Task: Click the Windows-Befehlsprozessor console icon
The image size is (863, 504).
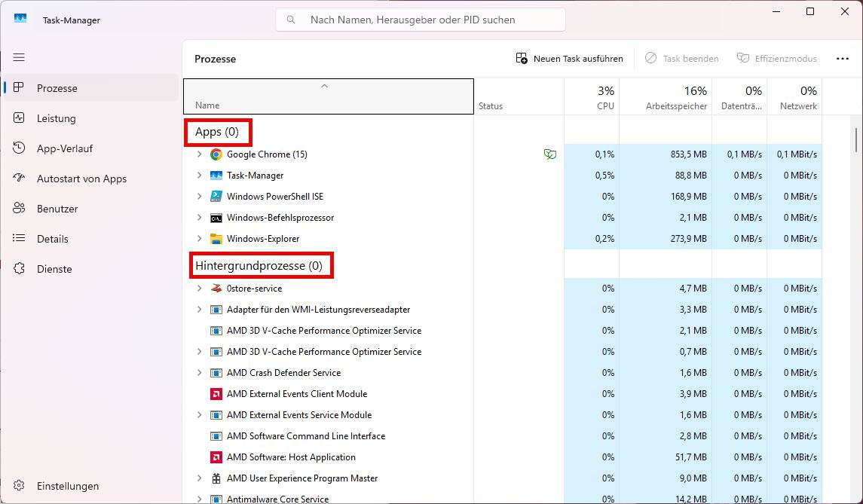Action: (216, 218)
